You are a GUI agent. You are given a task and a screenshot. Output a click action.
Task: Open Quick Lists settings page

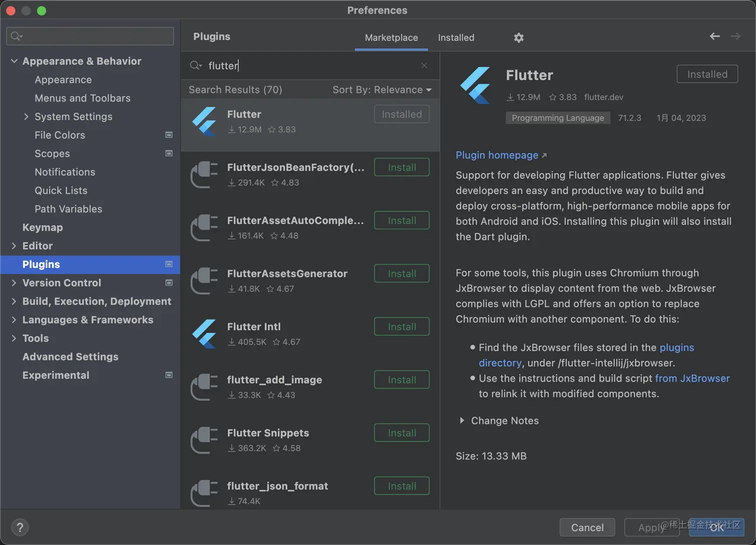tap(61, 190)
